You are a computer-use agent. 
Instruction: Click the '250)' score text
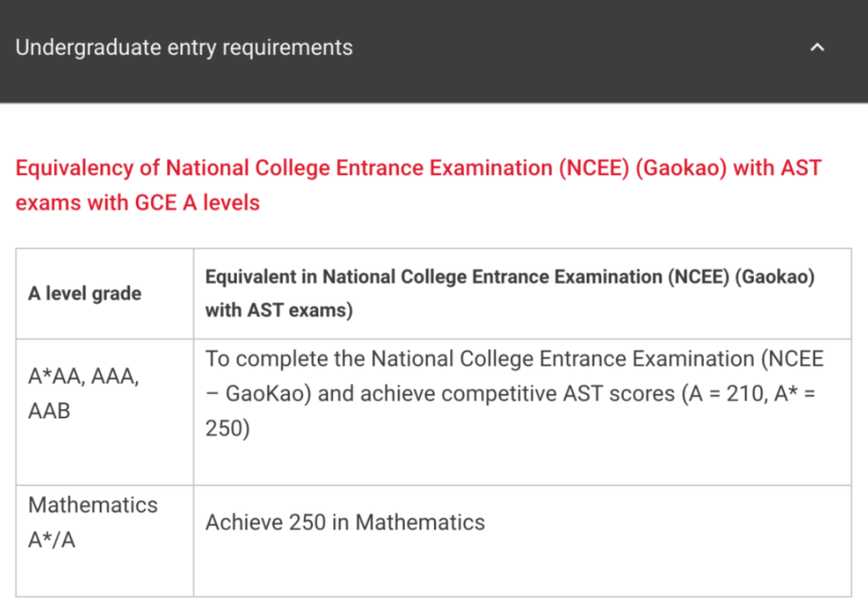point(227,428)
